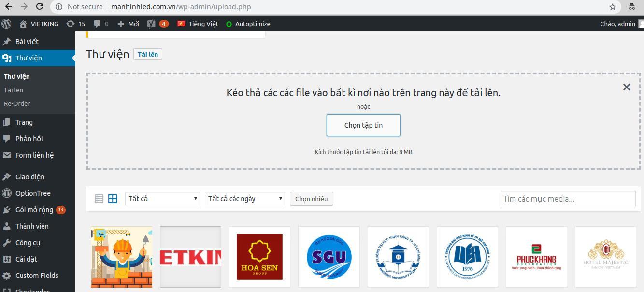Open Thành viên users menu
Screen dimensions: 644x292
38,226
